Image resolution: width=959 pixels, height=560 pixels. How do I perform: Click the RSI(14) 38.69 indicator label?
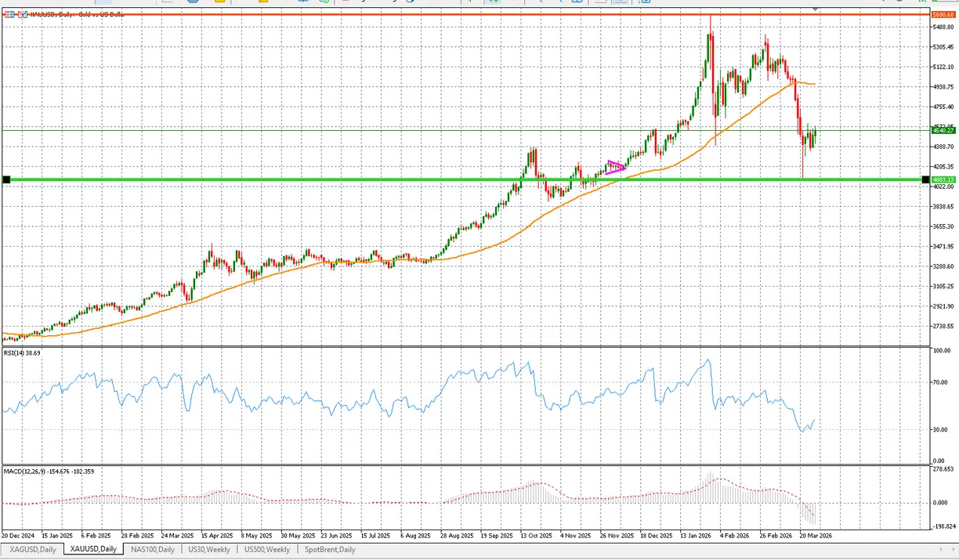(20, 354)
